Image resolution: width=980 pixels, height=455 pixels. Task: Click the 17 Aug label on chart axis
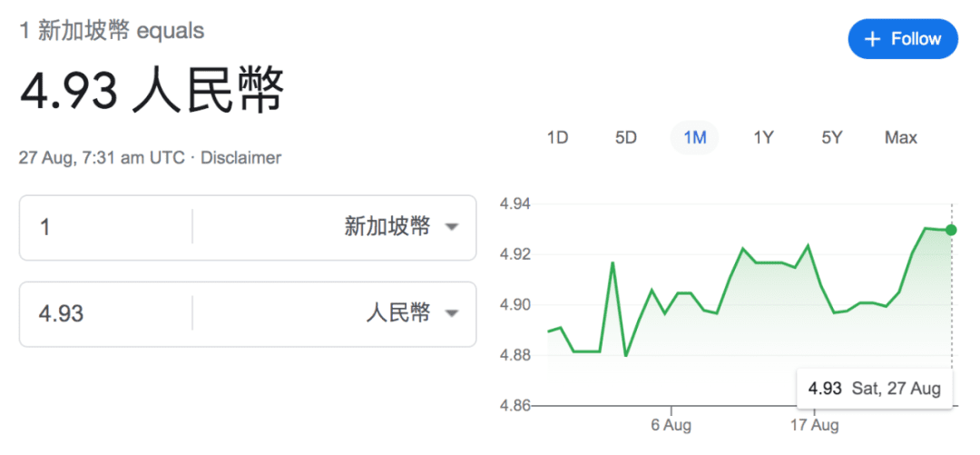813,425
